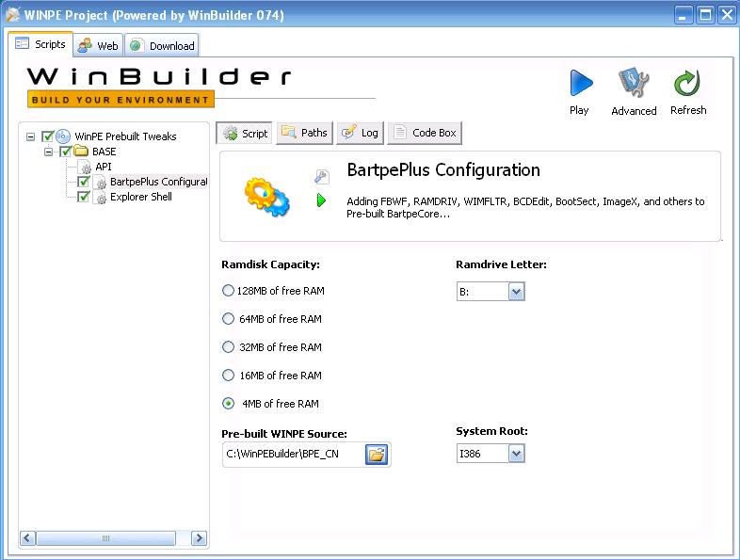Click the System Root label

[x=491, y=431]
